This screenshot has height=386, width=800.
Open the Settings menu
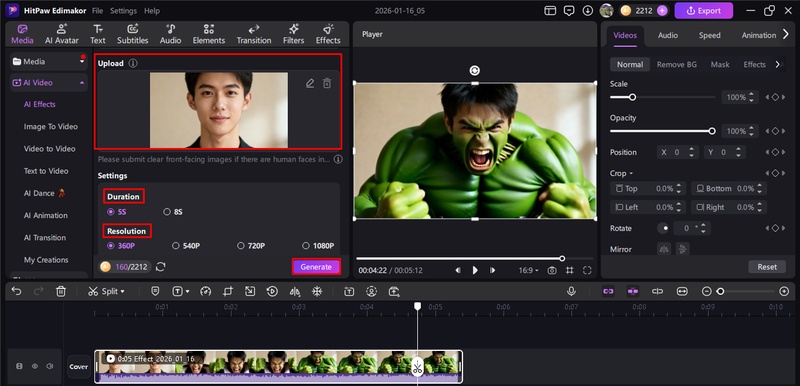point(123,11)
